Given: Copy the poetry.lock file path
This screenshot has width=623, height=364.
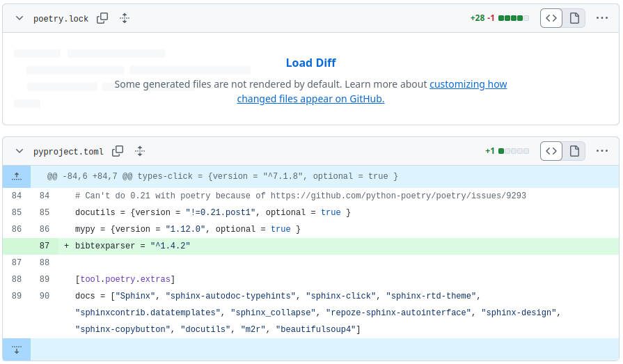Looking at the screenshot, I should [102, 19].
